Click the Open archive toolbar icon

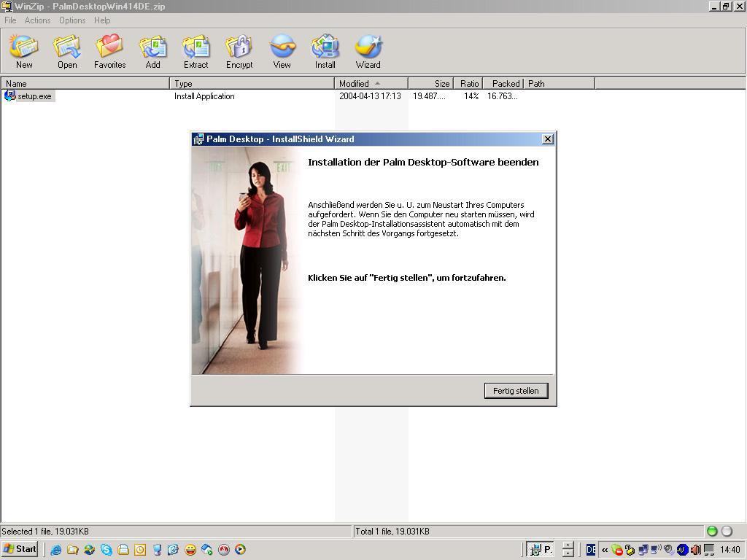[67, 52]
